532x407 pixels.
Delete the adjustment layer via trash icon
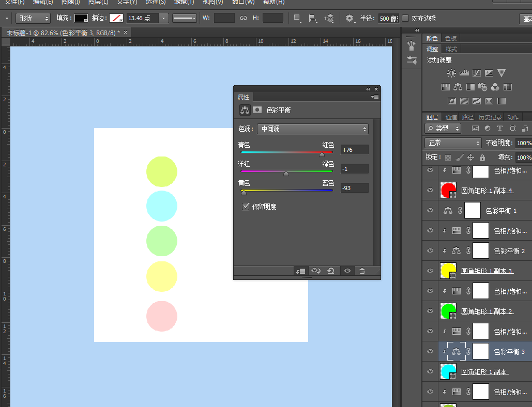pos(362,271)
